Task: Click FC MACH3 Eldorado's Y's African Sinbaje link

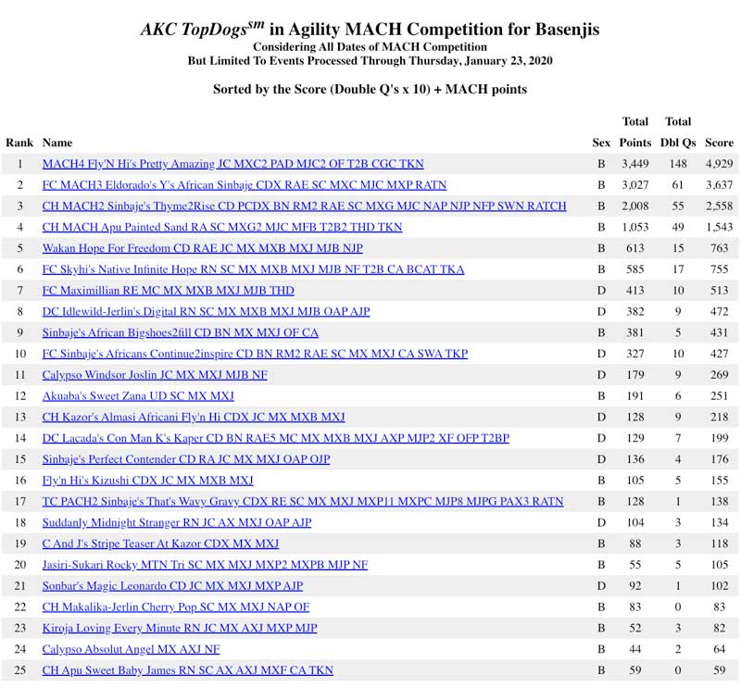Action: 244,185
